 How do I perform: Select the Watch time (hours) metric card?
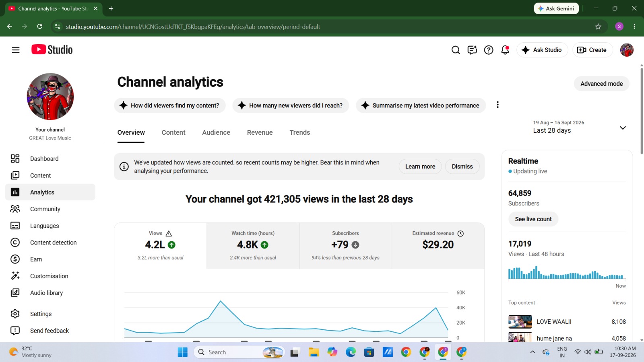[253, 246]
